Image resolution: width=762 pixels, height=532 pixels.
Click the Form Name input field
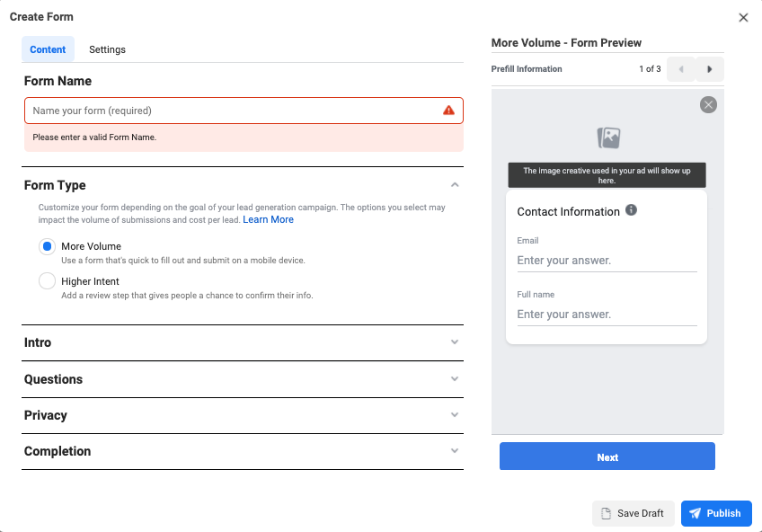click(234, 111)
